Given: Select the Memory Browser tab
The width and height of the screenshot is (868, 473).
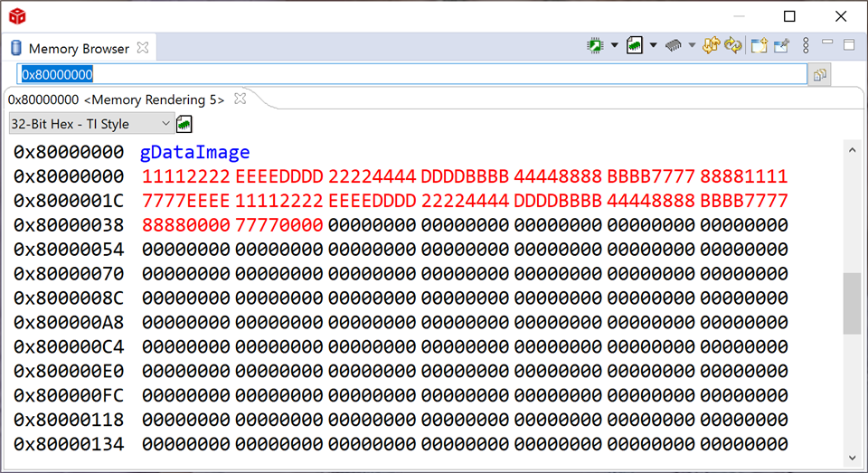Looking at the screenshot, I should coord(79,48).
